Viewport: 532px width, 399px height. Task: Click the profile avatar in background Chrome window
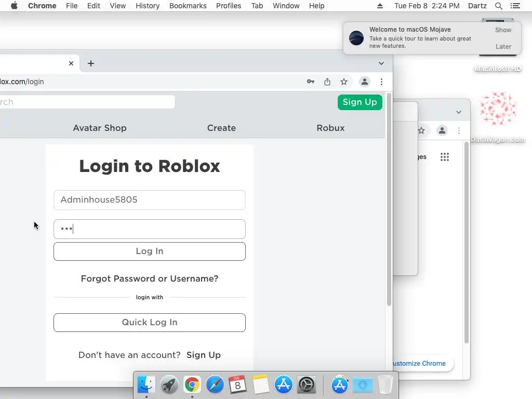pos(442,130)
